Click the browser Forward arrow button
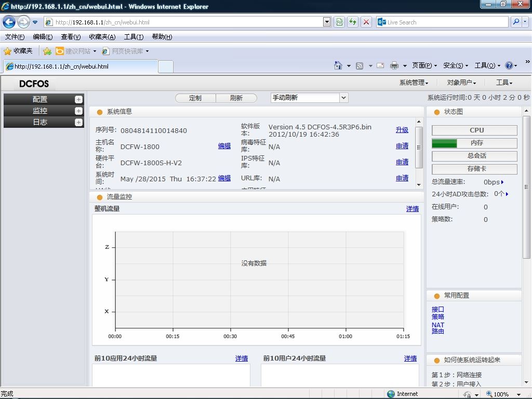The width and height of the screenshot is (532, 399). click(23, 22)
